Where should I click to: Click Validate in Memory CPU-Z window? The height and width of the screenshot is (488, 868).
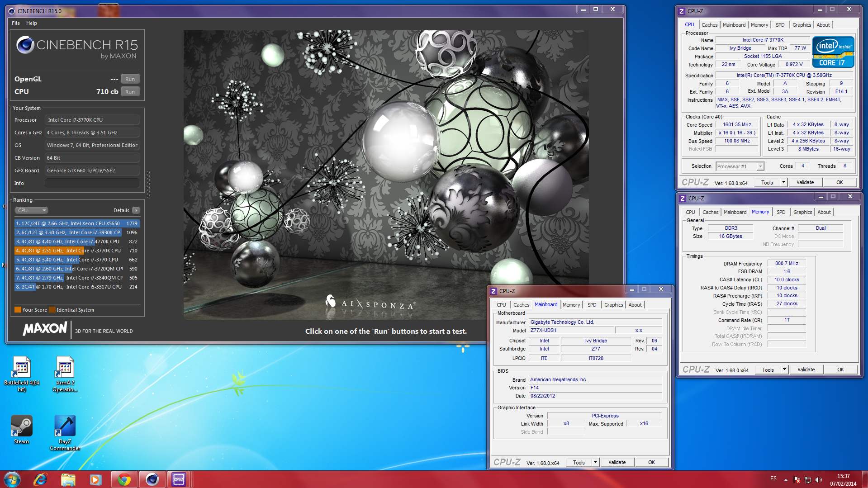[x=806, y=370]
